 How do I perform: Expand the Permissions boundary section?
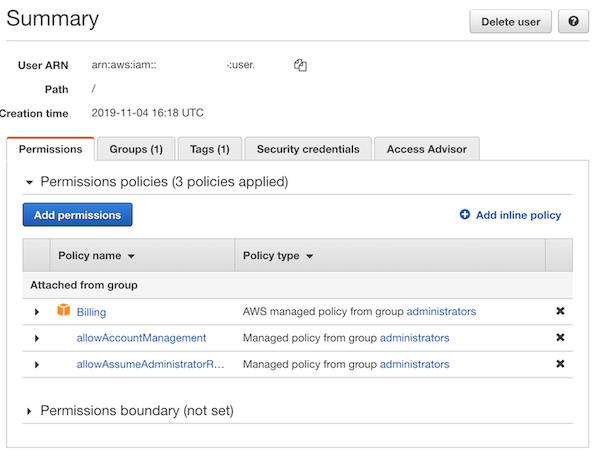29,412
